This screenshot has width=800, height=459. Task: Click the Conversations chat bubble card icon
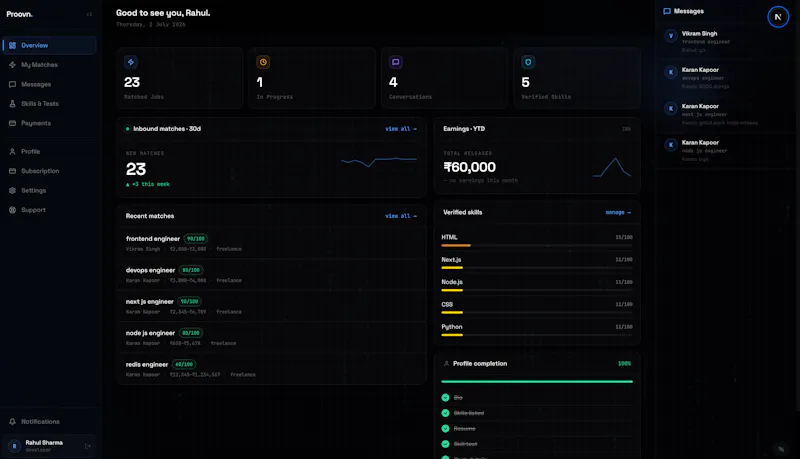pyautogui.click(x=395, y=62)
